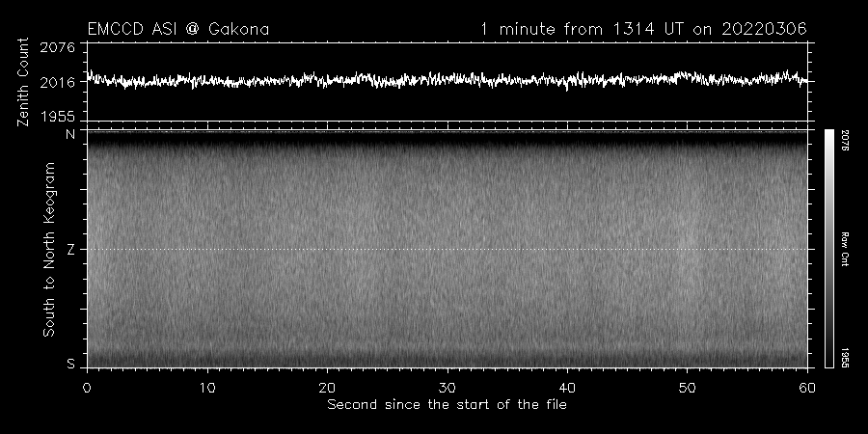Click the 0 tick label on time axis
Viewport: 868px width, 434px height.
coord(88,388)
